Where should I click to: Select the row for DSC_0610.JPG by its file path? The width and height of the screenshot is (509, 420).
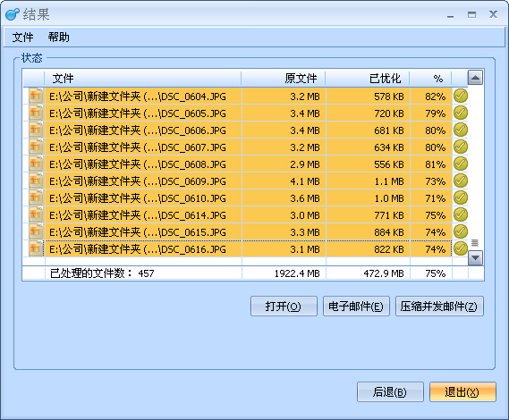138,198
